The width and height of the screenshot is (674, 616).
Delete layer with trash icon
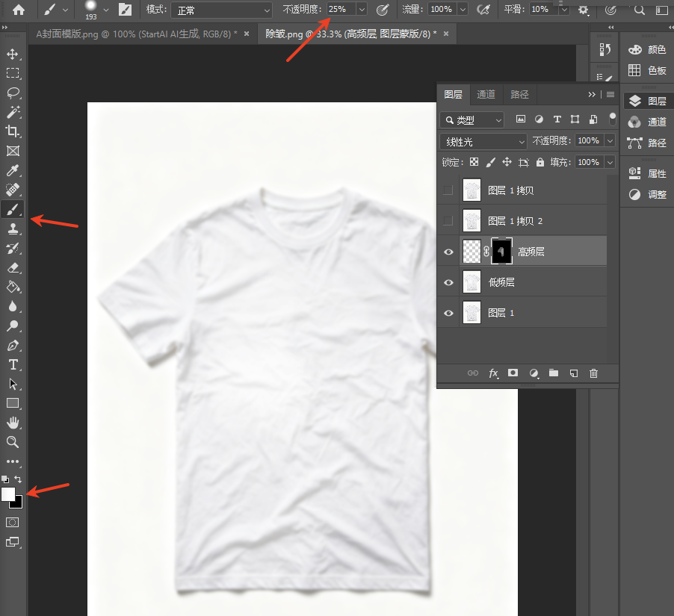[x=593, y=373]
